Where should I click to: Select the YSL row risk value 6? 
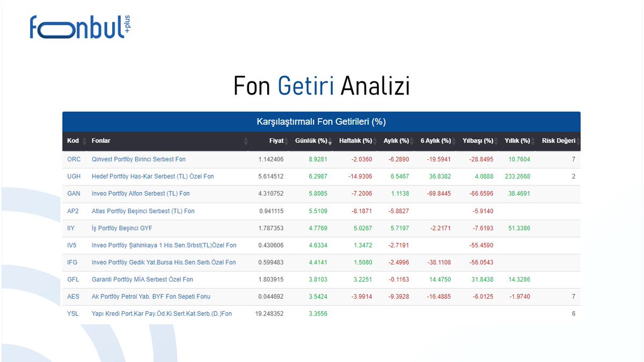click(574, 314)
